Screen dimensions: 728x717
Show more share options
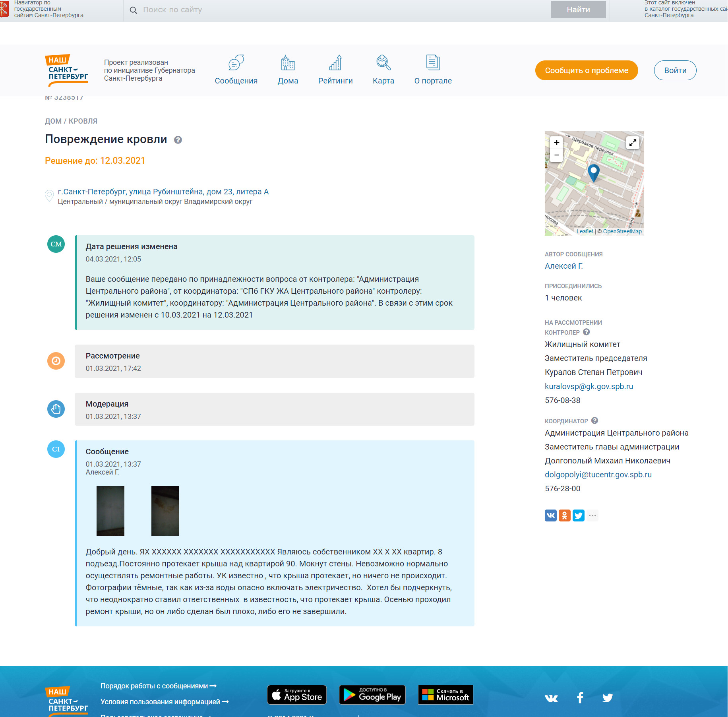pos(592,515)
